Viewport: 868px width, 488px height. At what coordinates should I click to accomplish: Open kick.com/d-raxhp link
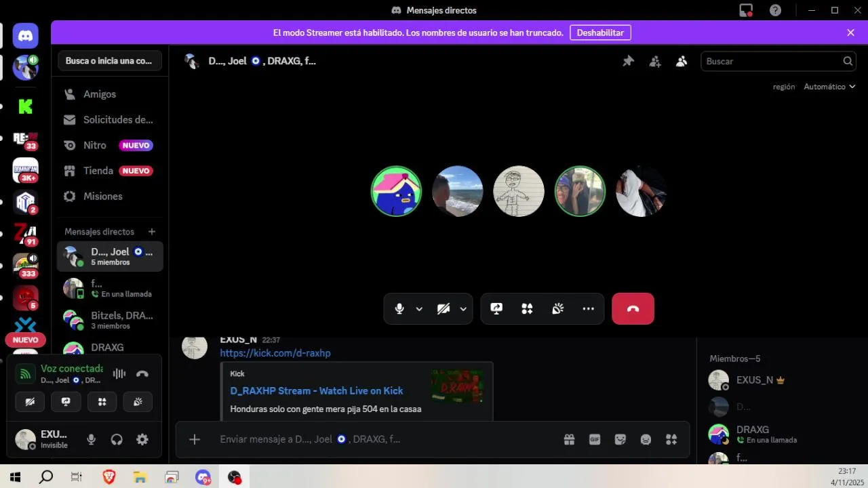point(275,353)
